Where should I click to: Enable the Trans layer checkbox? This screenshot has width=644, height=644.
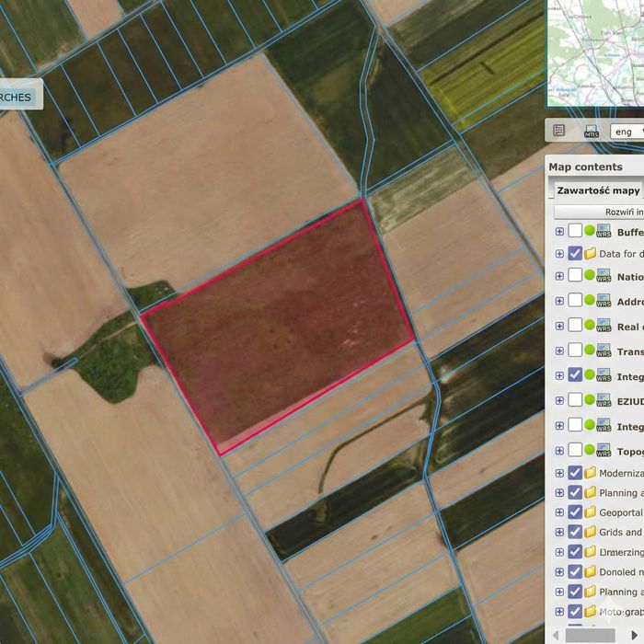(575, 350)
